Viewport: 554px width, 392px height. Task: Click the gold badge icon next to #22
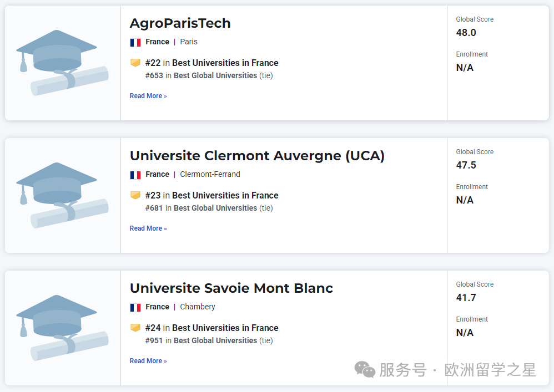(135, 63)
